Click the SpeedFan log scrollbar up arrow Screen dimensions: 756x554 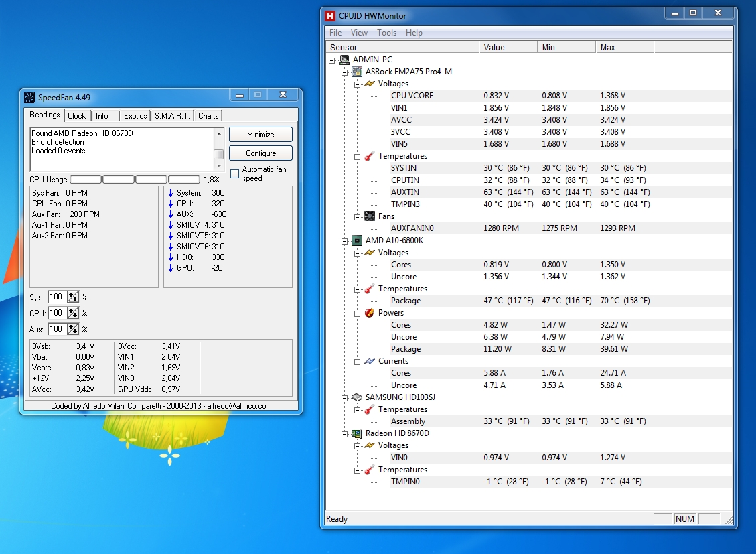pyautogui.click(x=219, y=133)
